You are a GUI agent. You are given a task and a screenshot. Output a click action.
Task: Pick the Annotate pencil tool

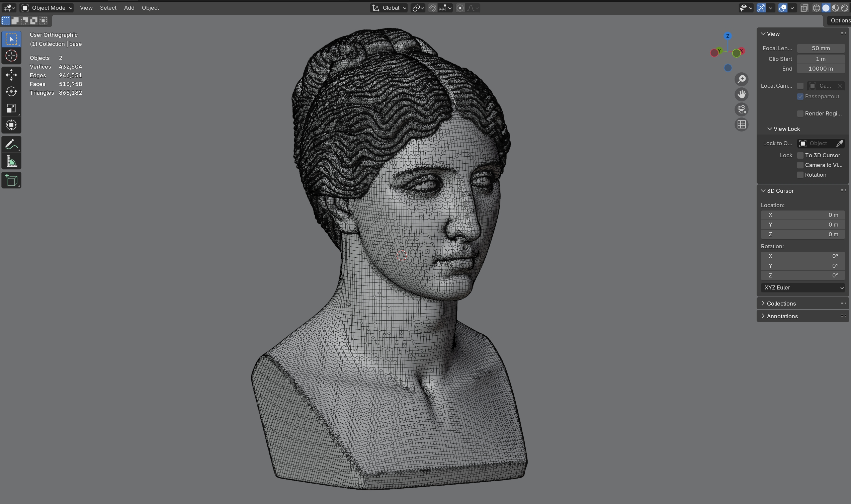[x=11, y=144]
